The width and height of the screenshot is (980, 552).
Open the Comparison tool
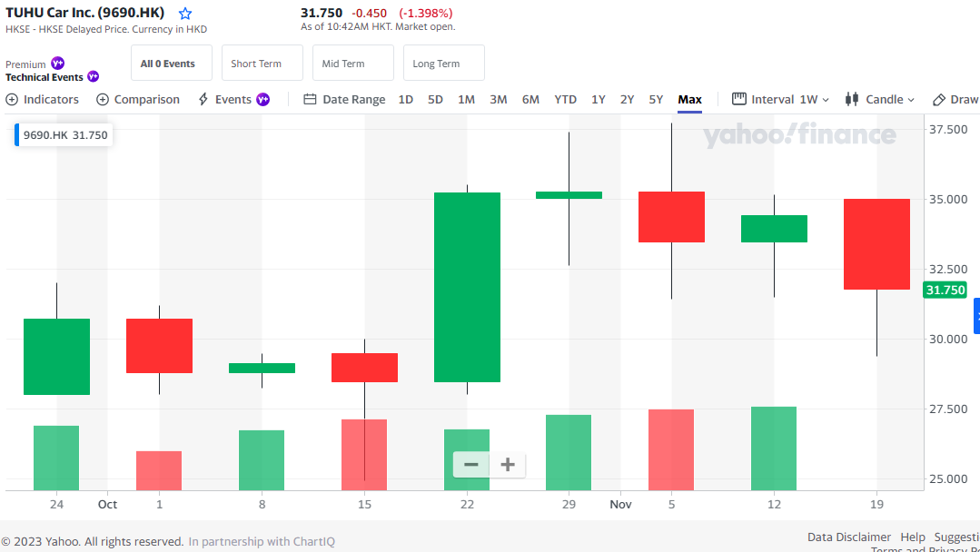pos(138,99)
